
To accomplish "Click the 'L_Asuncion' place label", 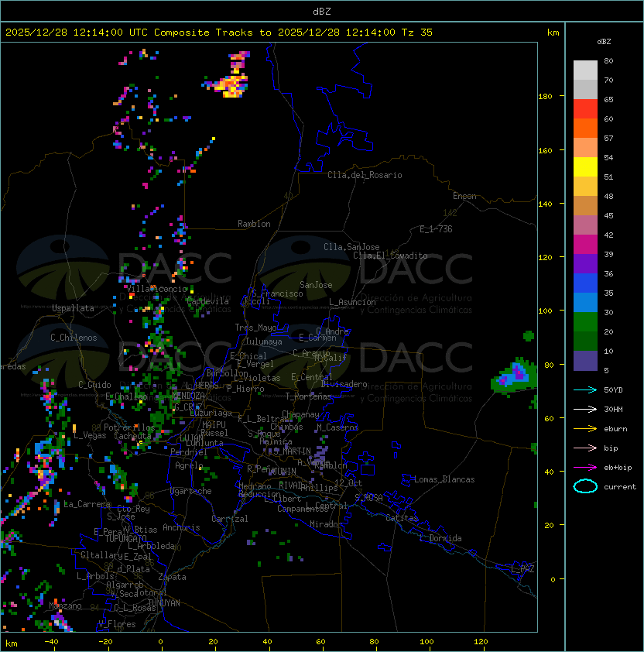I will [x=352, y=302].
